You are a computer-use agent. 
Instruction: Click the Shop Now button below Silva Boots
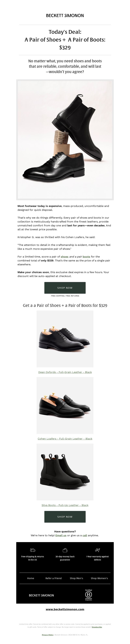point(65,516)
